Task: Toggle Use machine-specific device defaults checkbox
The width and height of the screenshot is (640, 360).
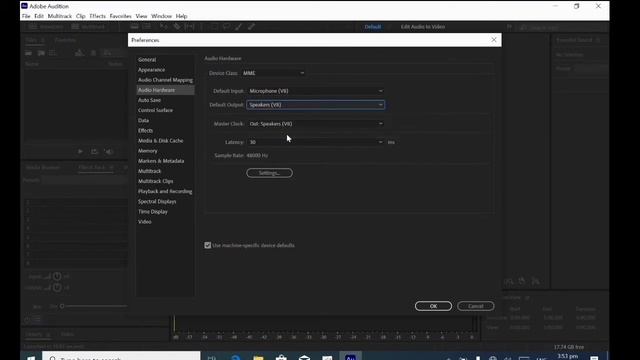Action: tap(208, 245)
